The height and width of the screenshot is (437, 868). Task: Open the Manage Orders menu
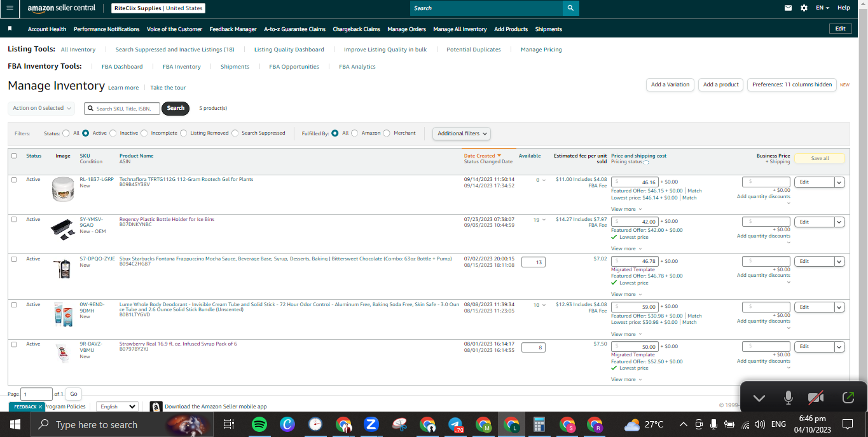click(x=406, y=29)
